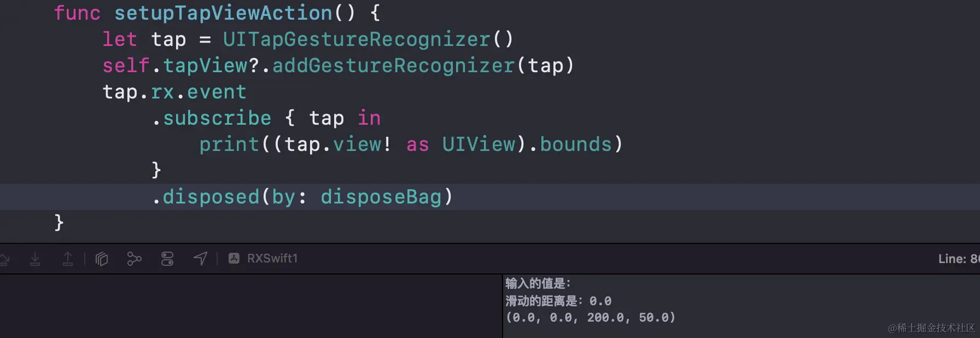This screenshot has height=338, width=980.
Task: Click the step out debugger icon
Action: [x=68, y=259]
